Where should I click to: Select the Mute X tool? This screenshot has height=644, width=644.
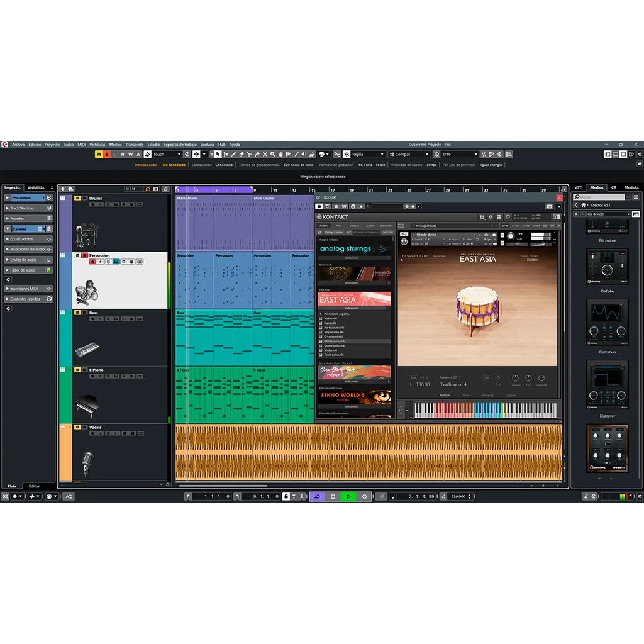(265, 155)
